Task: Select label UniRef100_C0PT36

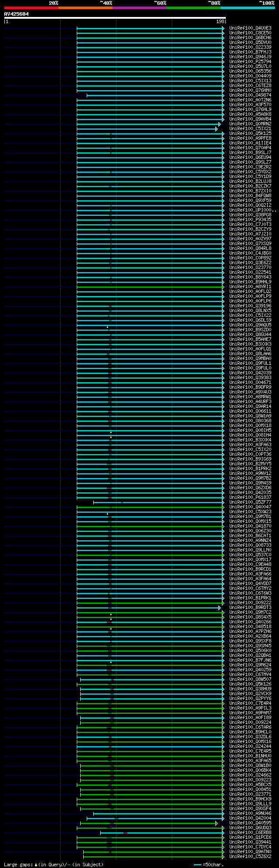Action: (250, 454)
